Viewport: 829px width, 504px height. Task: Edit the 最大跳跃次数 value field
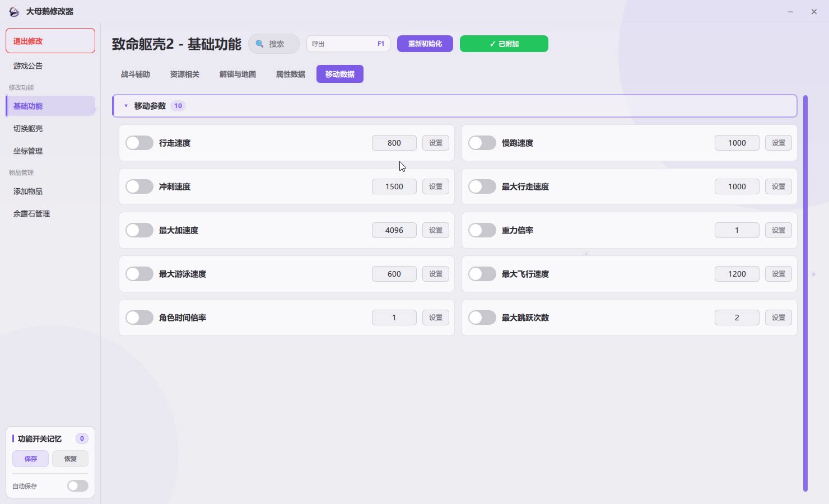point(737,318)
